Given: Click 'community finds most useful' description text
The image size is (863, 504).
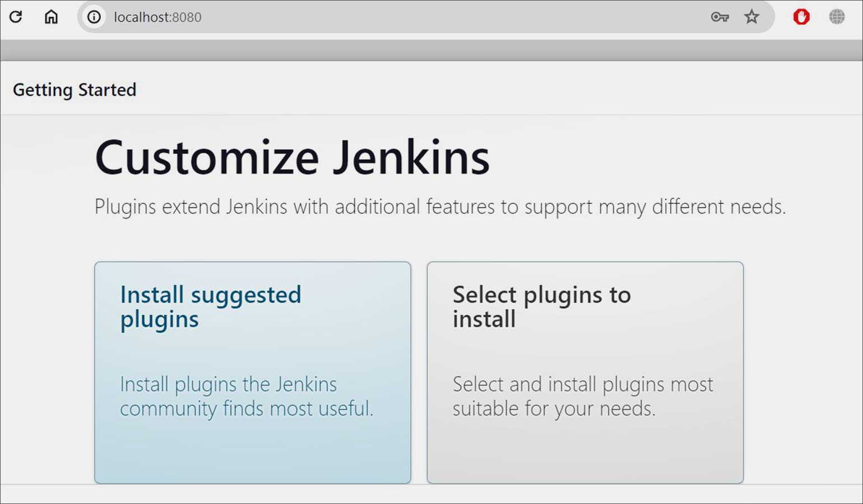Looking at the screenshot, I should (x=247, y=409).
